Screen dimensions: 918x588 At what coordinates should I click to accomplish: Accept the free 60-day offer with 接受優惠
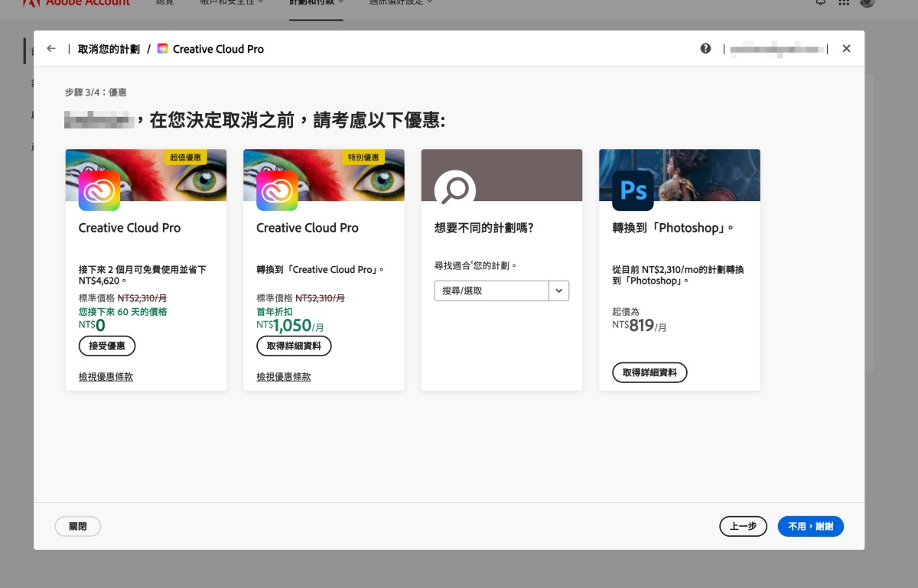[107, 346]
